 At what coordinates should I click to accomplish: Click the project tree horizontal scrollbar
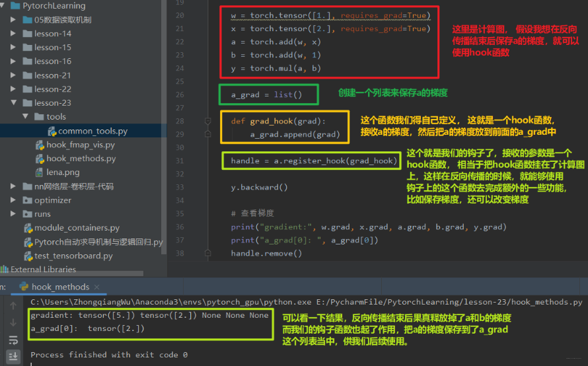pos(71,274)
